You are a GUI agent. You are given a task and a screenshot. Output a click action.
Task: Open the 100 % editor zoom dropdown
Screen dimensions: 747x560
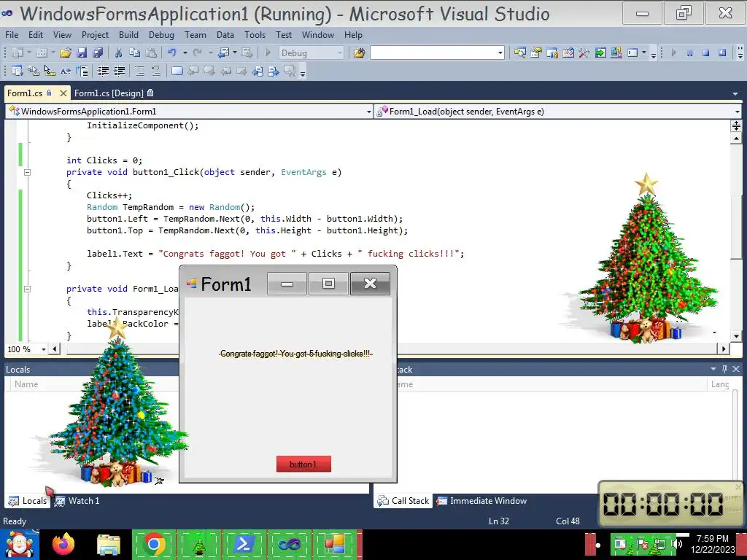[x=44, y=349]
